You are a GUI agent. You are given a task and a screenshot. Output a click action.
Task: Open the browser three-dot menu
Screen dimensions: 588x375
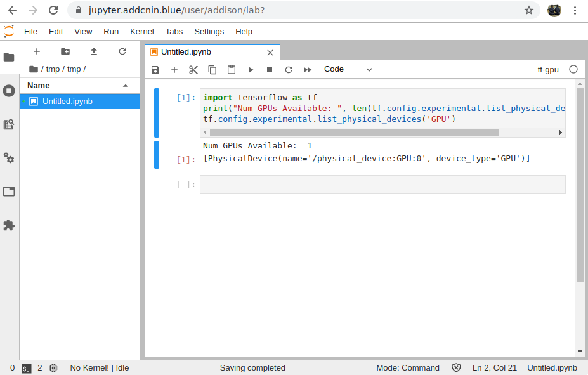pyautogui.click(x=575, y=10)
